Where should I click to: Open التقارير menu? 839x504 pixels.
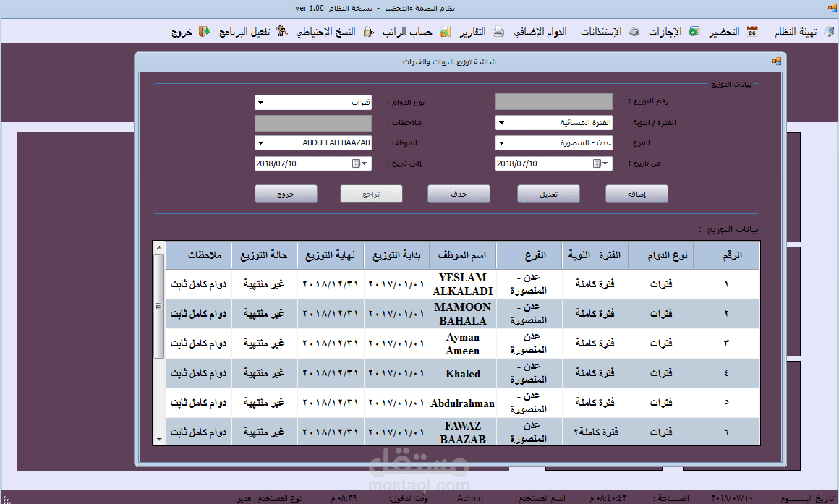pos(472,32)
